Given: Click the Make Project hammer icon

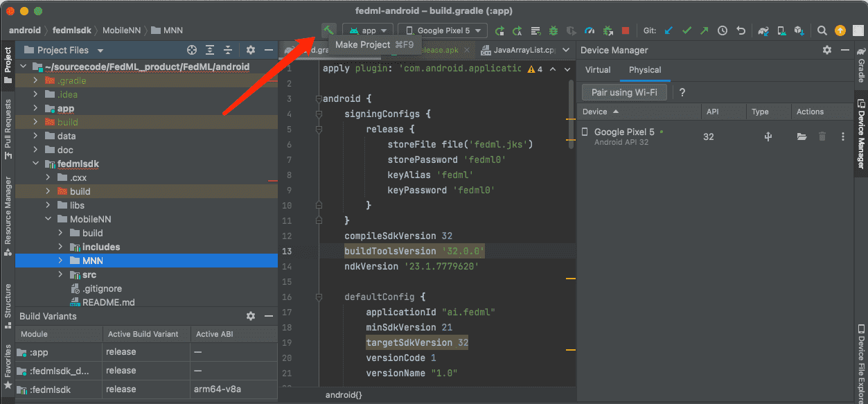Looking at the screenshot, I should (x=328, y=30).
